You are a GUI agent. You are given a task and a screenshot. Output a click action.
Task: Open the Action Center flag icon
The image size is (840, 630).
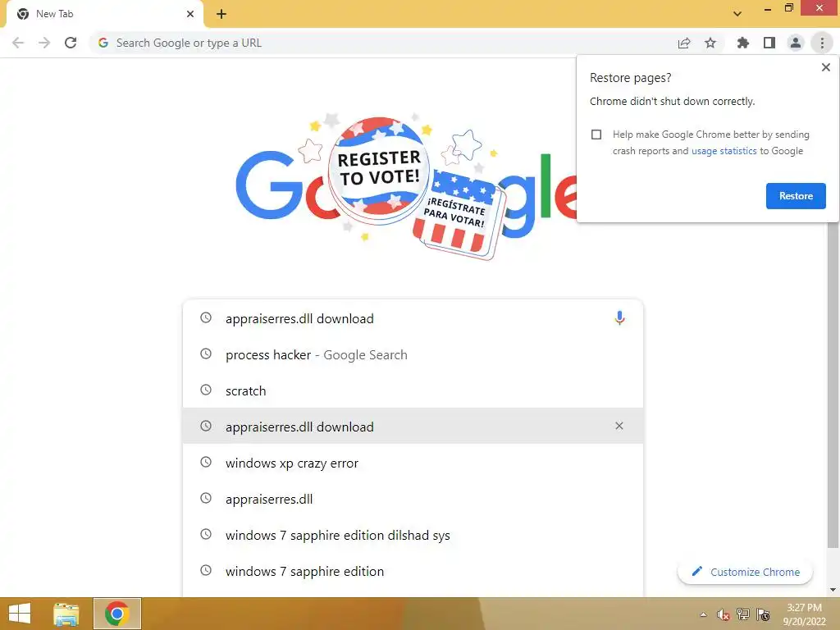tap(763, 614)
